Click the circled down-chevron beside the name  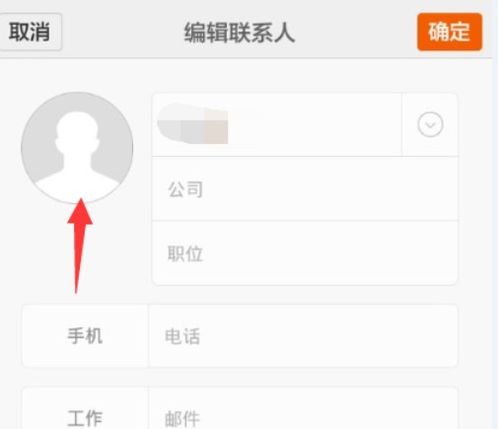430,125
